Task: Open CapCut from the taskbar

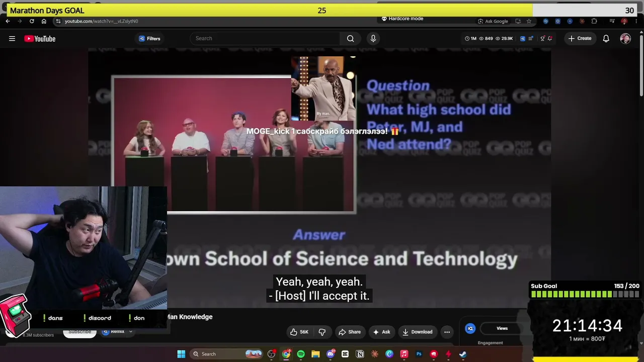Action: pos(345,354)
